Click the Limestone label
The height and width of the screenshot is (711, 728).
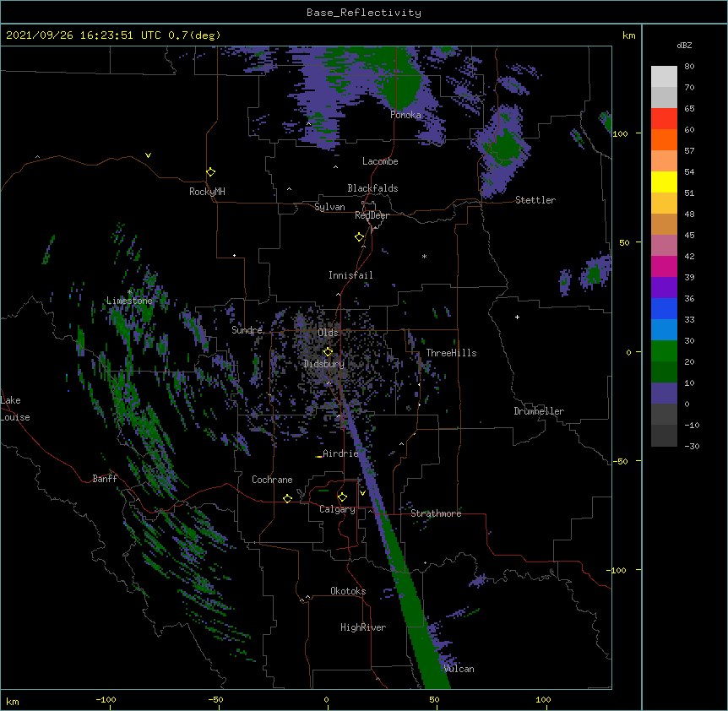coord(129,301)
